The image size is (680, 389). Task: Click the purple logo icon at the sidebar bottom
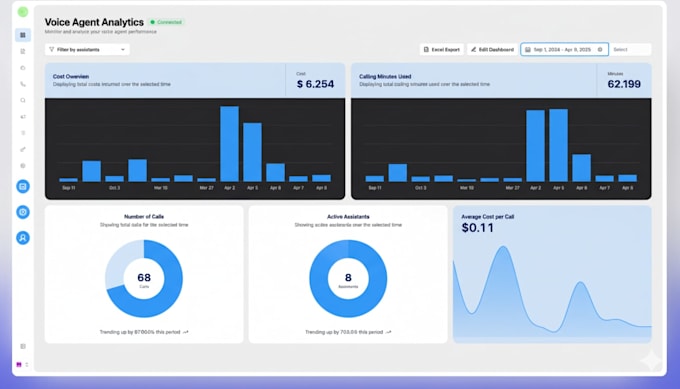click(19, 365)
